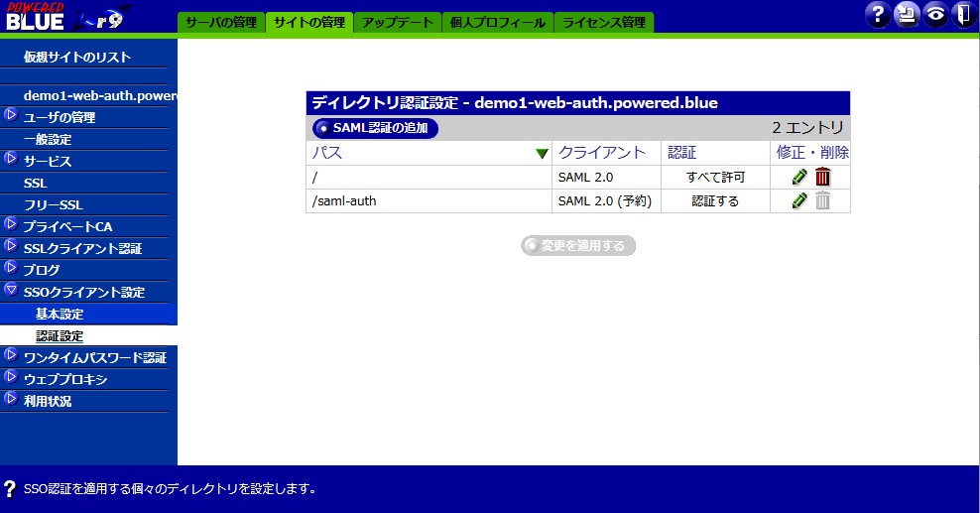Switch to 個人プロフィール tab

coord(498,23)
